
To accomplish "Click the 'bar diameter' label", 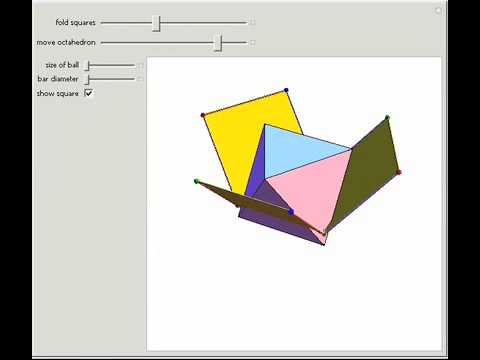I will tap(58, 79).
